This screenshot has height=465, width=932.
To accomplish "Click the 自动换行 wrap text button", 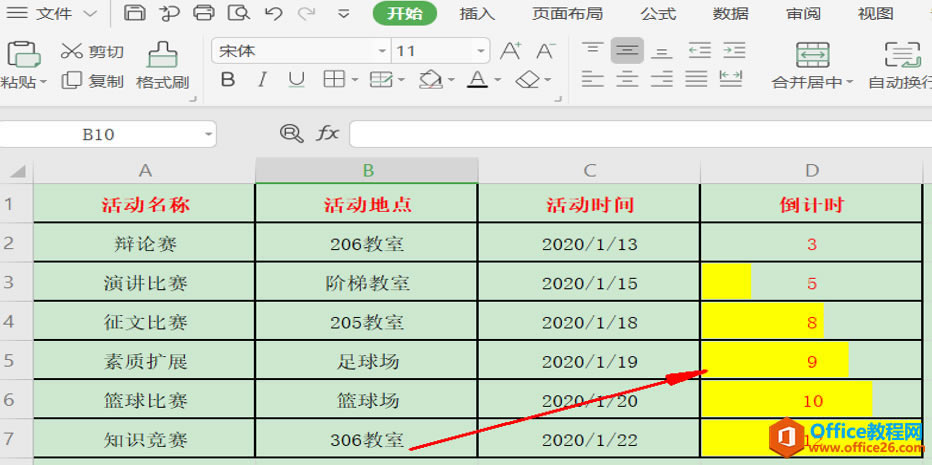I will (900, 65).
